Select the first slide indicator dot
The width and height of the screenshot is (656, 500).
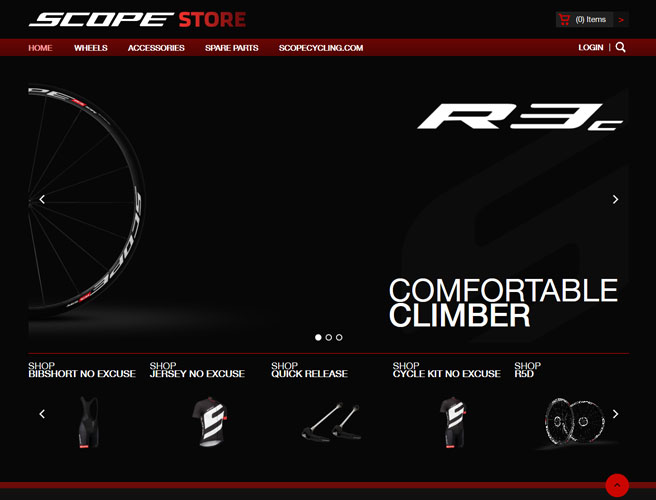coord(318,337)
